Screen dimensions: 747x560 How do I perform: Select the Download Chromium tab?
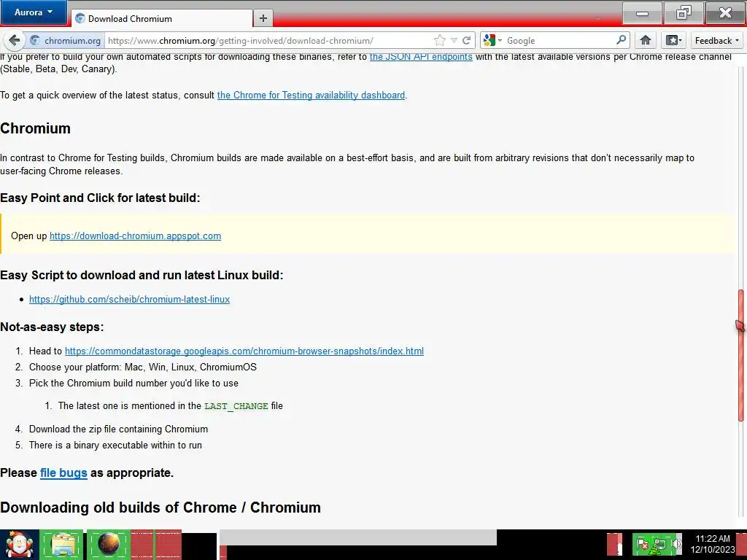click(x=162, y=18)
